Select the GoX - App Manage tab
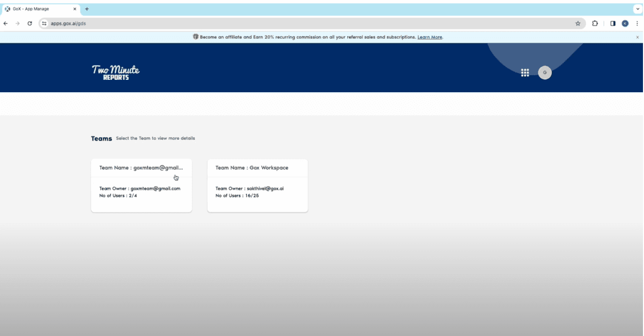Viewport: 644px width, 336px height. (x=36, y=9)
